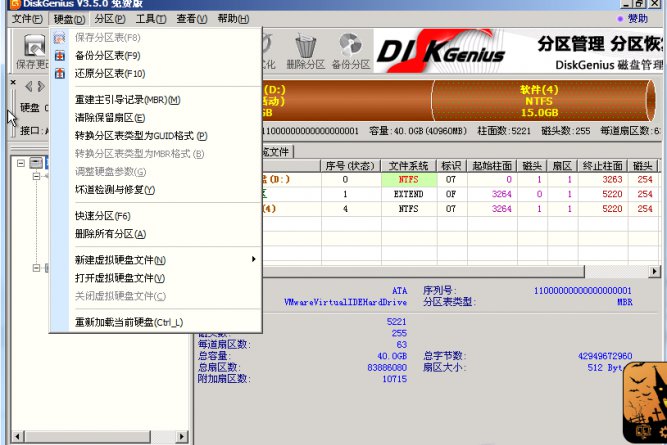
Task: Select 清除保留扇区(E)
Action: (110, 118)
